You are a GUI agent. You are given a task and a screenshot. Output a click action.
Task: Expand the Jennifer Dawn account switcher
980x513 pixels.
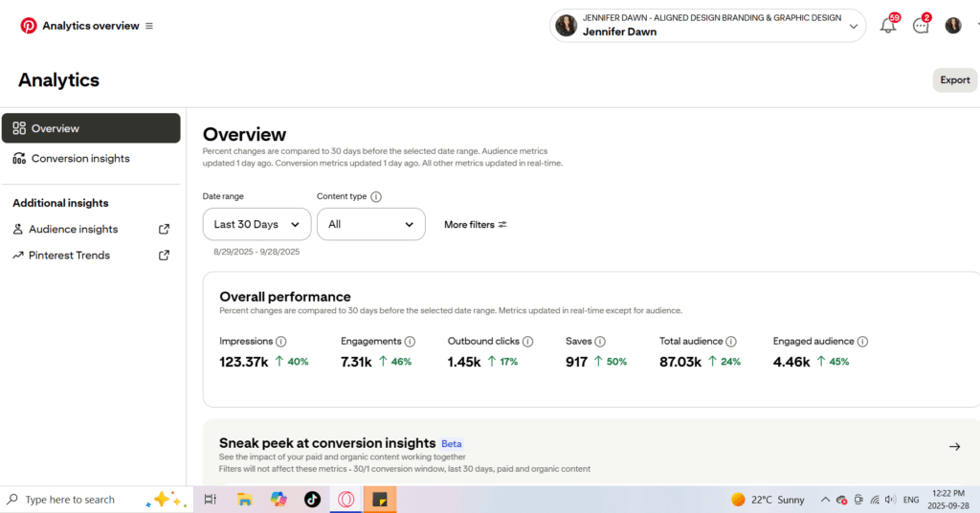tap(707, 26)
